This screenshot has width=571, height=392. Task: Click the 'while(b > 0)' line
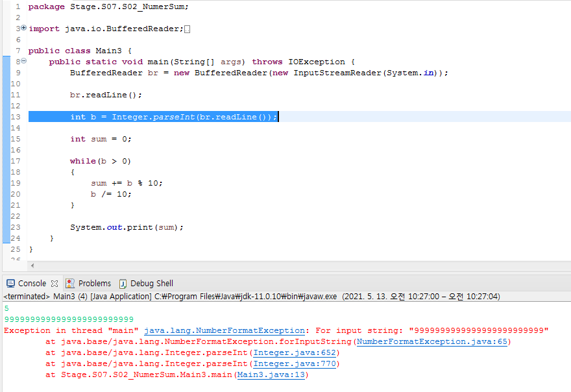[x=100, y=161]
